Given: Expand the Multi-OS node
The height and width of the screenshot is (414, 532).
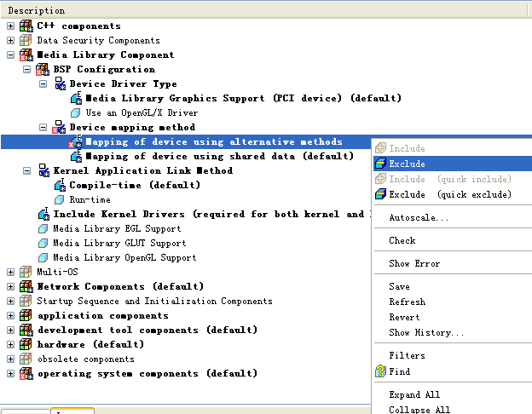Looking at the screenshot, I should (10, 273).
